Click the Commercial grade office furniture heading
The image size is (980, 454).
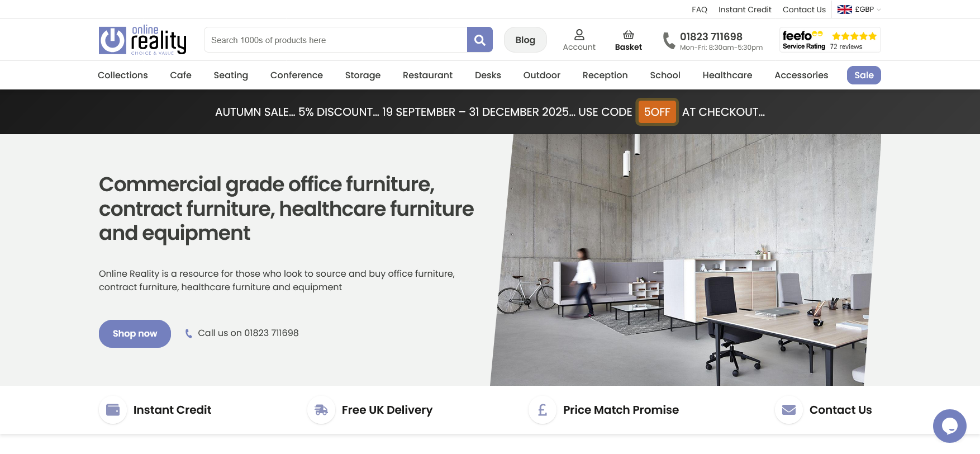point(286,209)
